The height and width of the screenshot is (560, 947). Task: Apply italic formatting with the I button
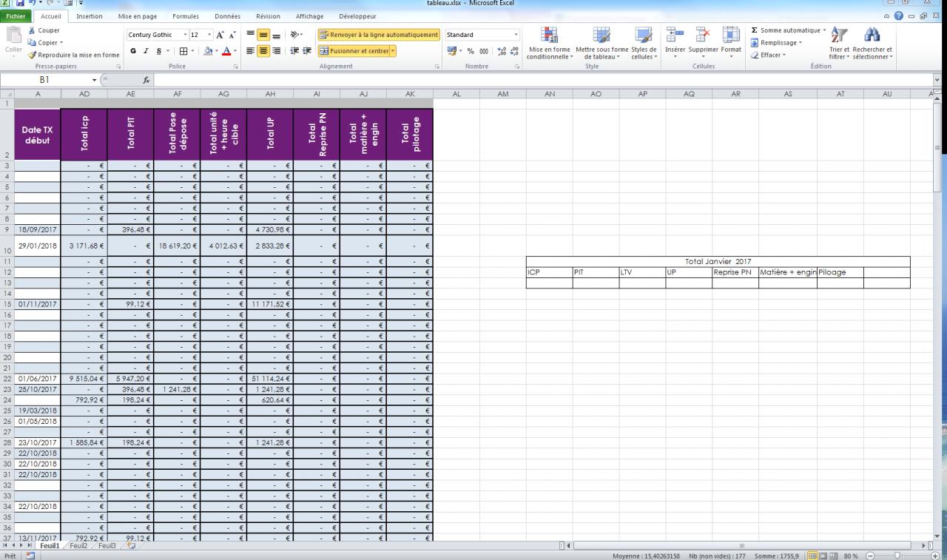click(144, 51)
